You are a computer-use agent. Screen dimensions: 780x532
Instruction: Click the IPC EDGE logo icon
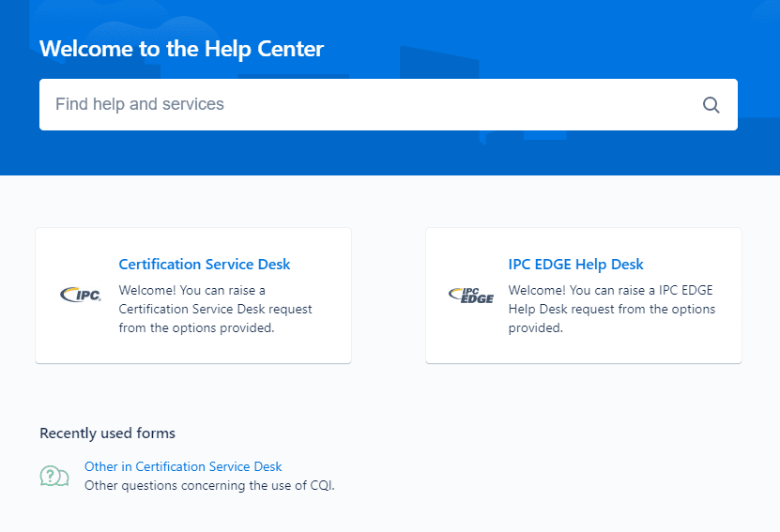[x=470, y=296]
